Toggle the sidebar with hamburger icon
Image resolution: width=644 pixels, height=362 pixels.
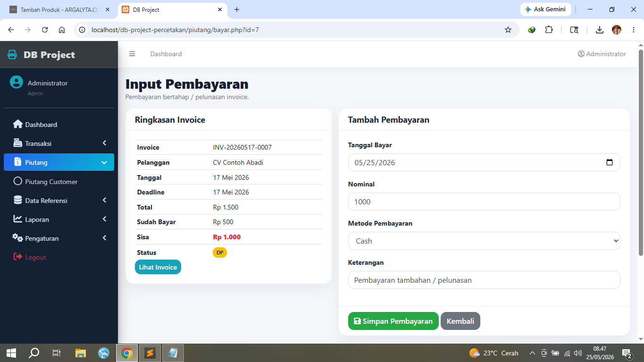(x=132, y=54)
